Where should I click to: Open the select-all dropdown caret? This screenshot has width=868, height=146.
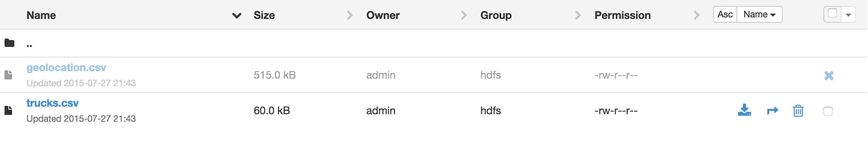[848, 15]
